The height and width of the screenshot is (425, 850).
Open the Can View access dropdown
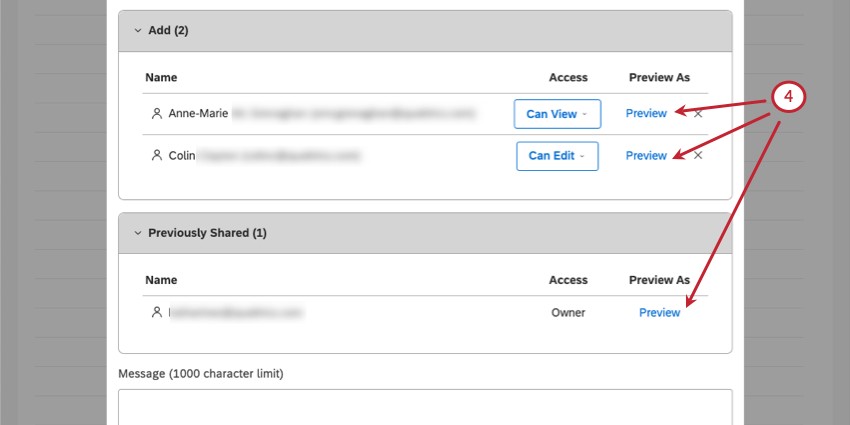556,114
